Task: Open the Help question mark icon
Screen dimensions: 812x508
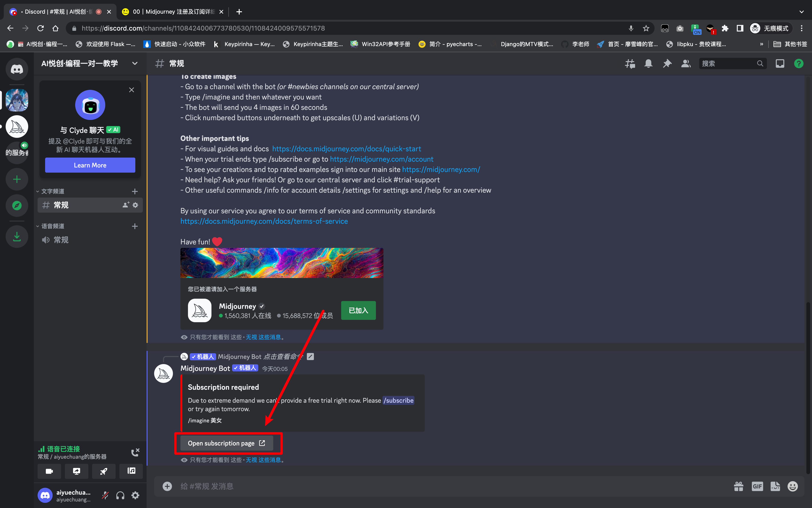Action: [799, 63]
